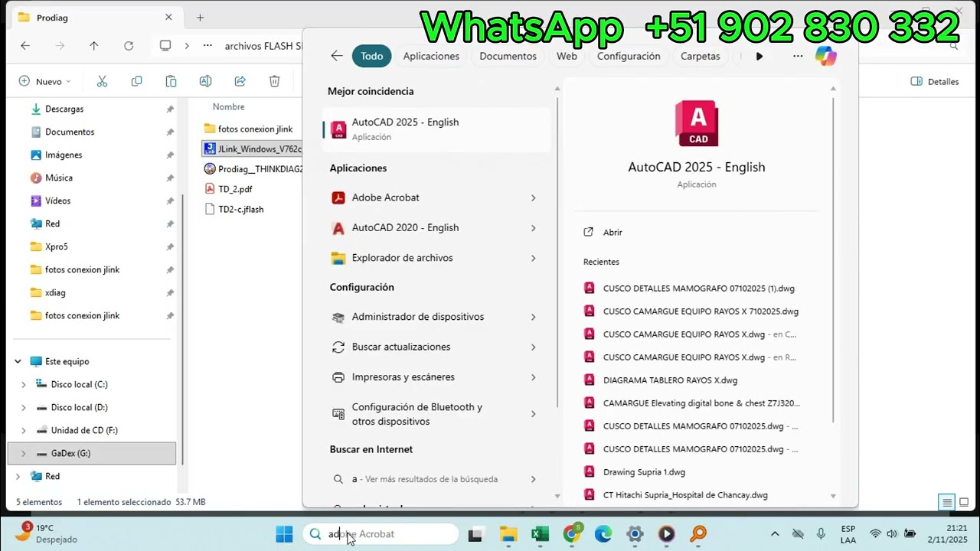Show more search filter tabs arrow
980x551 pixels.
pyautogui.click(x=759, y=56)
